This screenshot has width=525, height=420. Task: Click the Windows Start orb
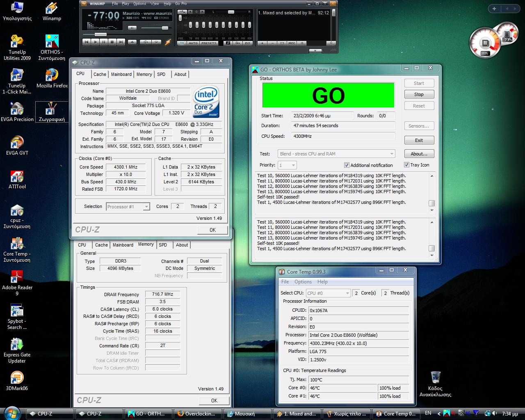pos(11,413)
